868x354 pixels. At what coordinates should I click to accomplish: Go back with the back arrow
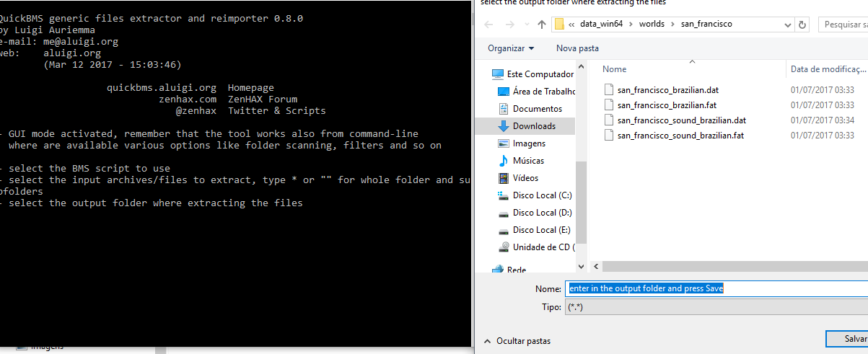(488, 25)
